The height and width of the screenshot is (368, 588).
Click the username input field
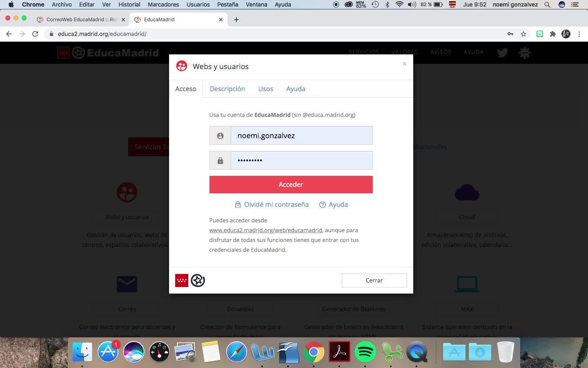[301, 135]
